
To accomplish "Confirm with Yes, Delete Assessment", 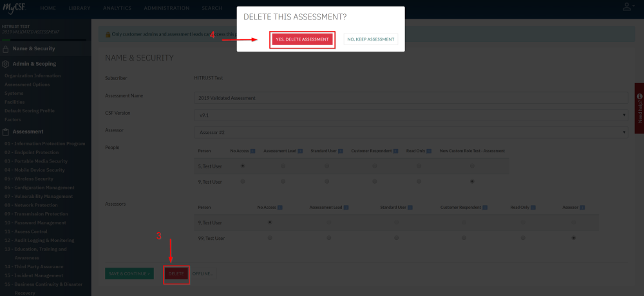I will 302,39.
